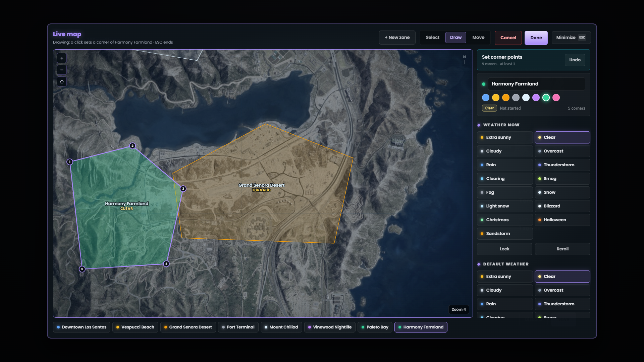Image resolution: width=644 pixels, height=362 pixels.
Task: Cancel the zone drawing
Action: click(x=508, y=38)
